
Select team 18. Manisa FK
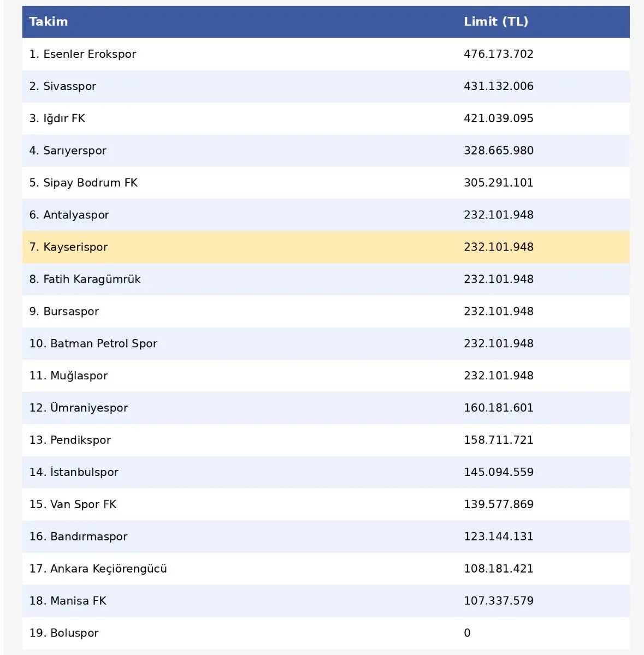pyautogui.click(x=68, y=601)
